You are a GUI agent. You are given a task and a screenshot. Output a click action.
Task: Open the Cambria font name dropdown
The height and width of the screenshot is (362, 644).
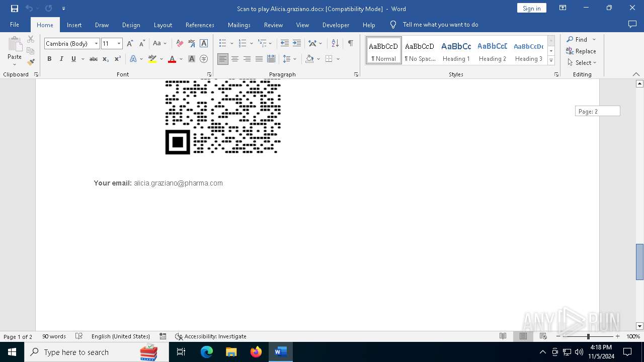click(x=96, y=44)
